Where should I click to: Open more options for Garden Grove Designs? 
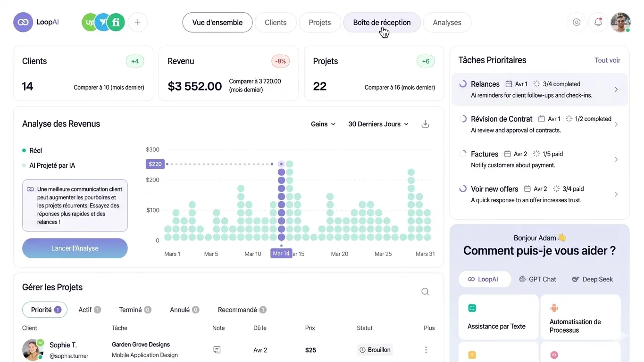pos(426,350)
